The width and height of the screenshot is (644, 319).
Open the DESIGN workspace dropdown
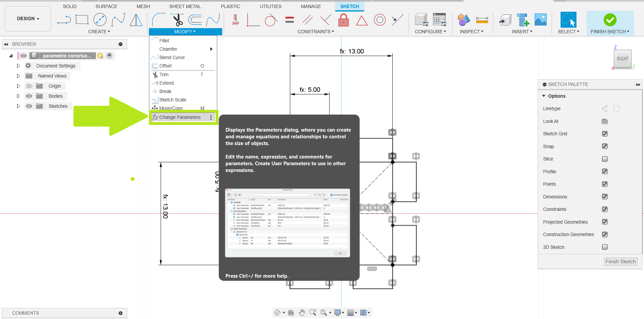click(x=28, y=19)
